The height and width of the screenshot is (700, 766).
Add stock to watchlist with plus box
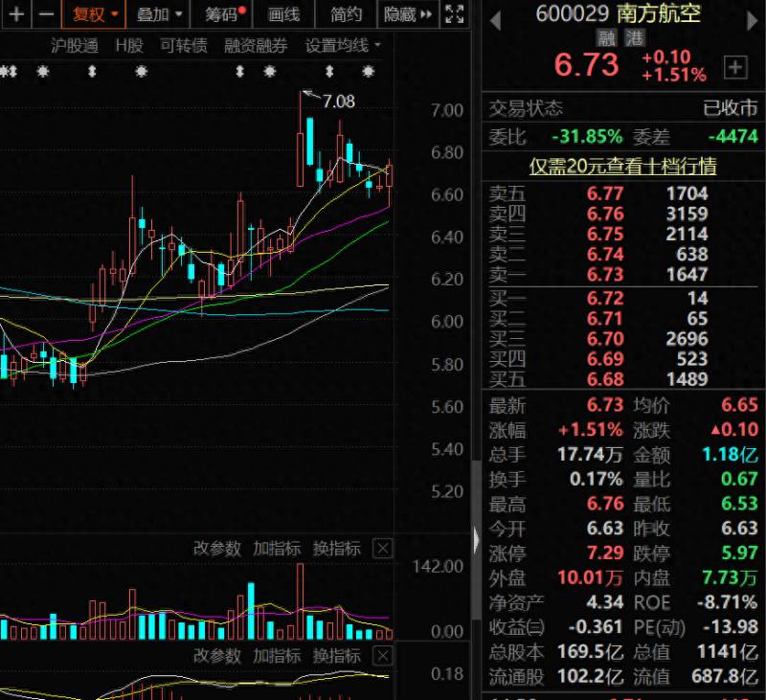point(735,67)
